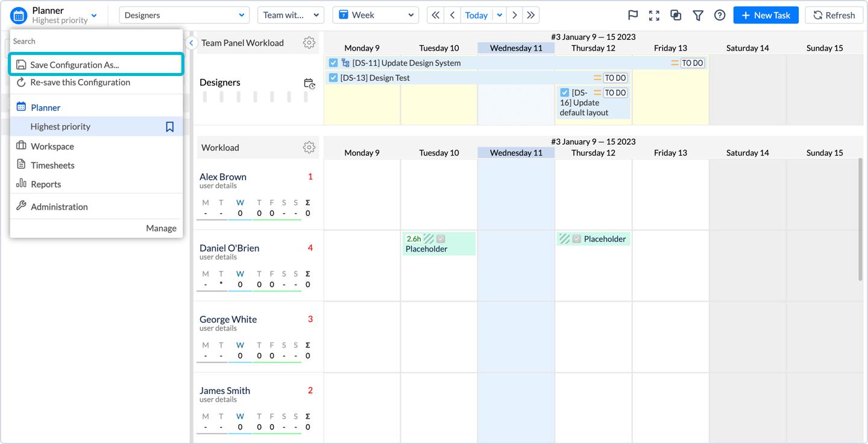Click the Designers calendar clock icon

309,84
